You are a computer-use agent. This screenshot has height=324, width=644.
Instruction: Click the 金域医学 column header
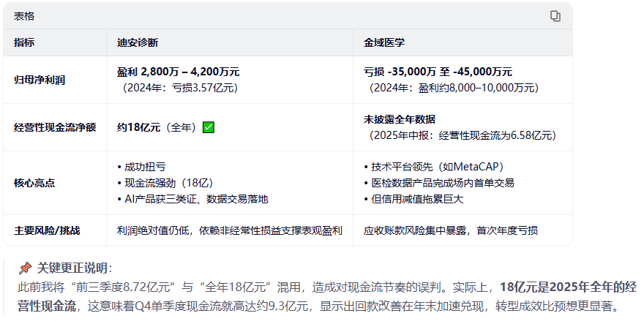point(384,42)
